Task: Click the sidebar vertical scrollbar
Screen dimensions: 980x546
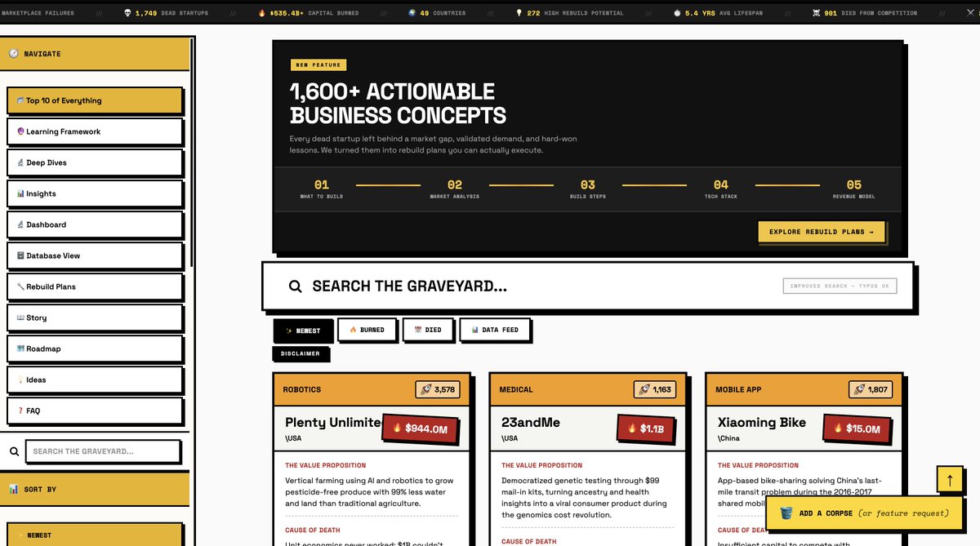Action: 192,152
